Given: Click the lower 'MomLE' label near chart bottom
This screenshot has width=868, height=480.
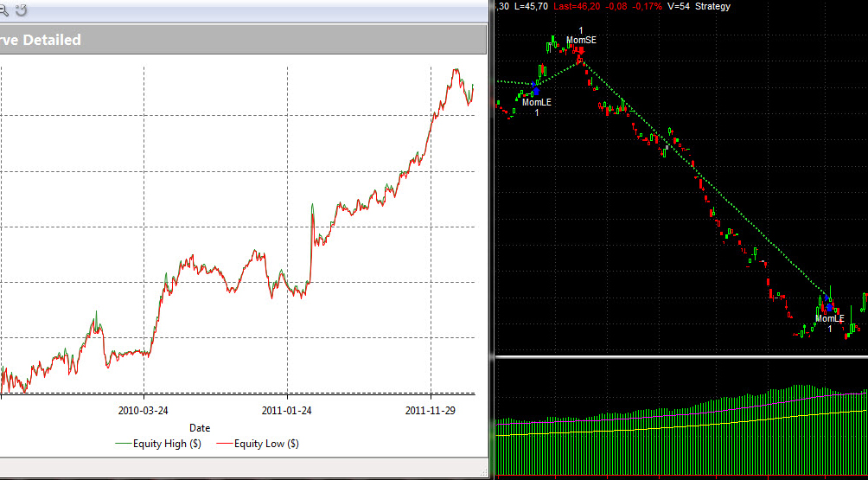Looking at the screenshot, I should pyautogui.click(x=830, y=318).
